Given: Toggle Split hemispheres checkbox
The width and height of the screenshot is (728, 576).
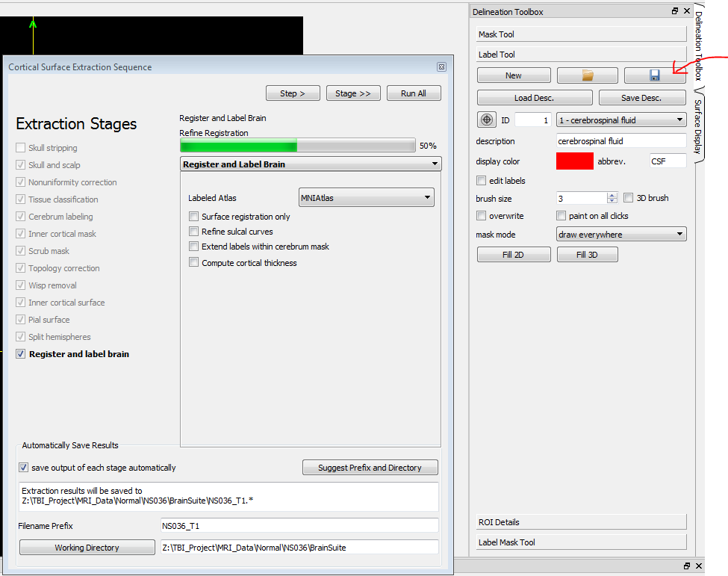Looking at the screenshot, I should click(x=20, y=337).
